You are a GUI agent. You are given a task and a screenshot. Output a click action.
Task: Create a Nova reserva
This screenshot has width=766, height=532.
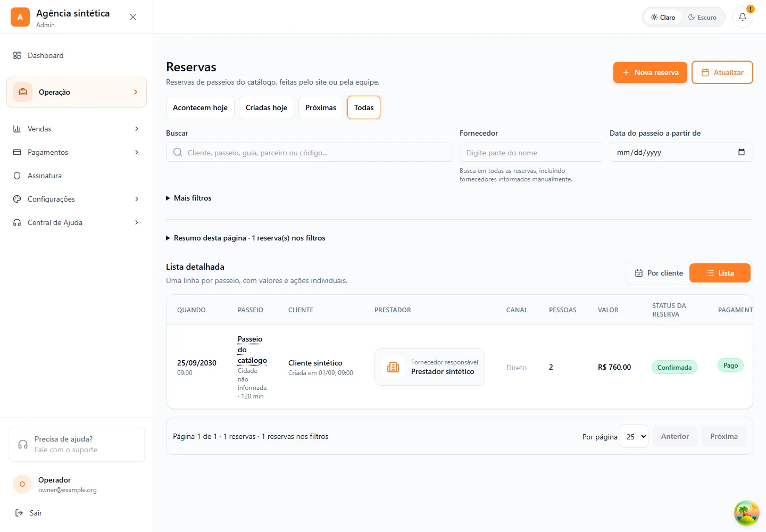650,72
